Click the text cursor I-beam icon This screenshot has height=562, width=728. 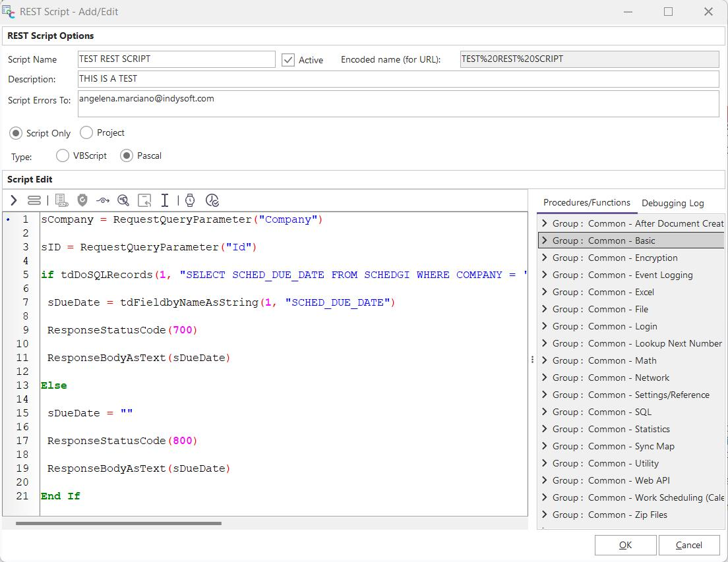165,200
